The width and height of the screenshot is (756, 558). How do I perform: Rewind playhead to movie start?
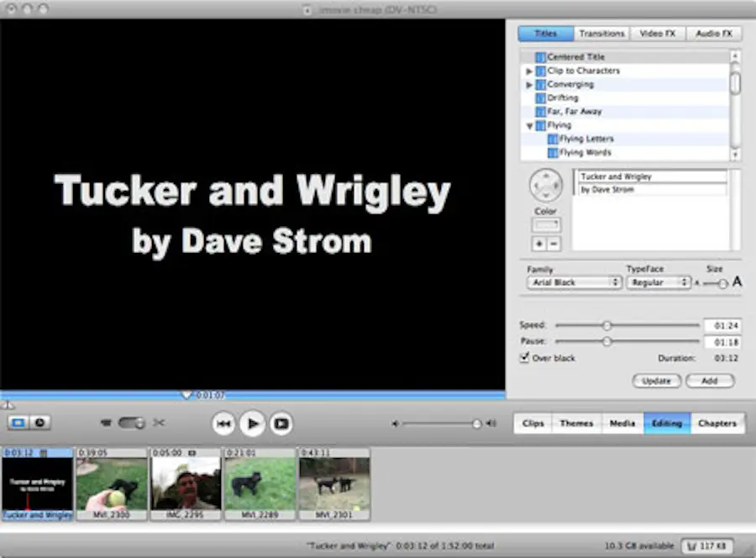223,424
